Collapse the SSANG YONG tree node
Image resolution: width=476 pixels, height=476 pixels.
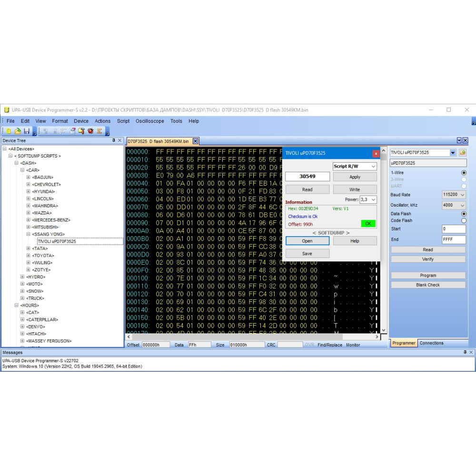[x=28, y=234]
